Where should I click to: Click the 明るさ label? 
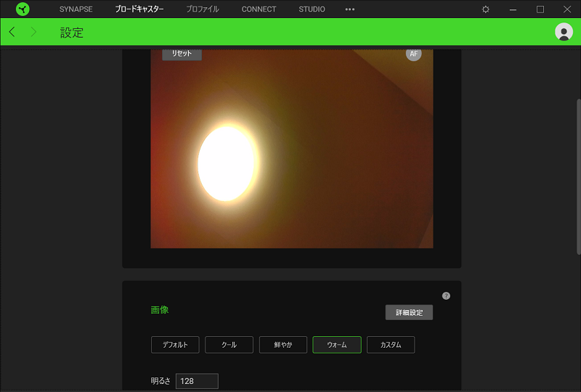(161, 381)
